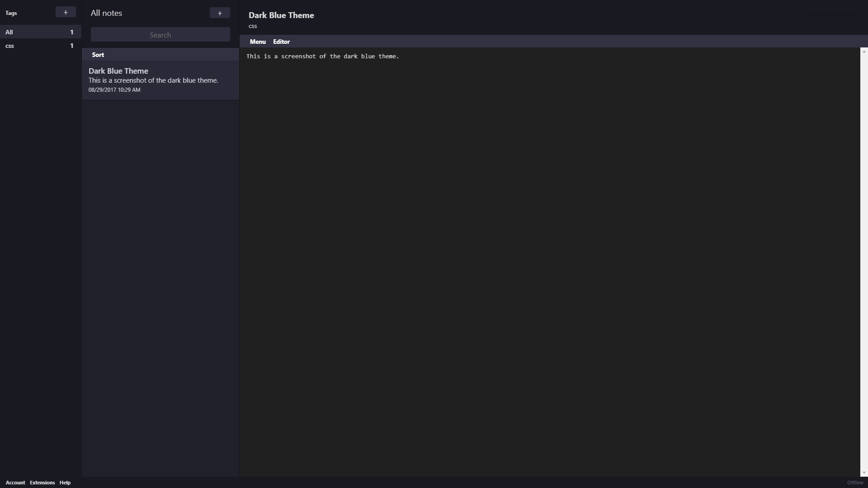Image resolution: width=868 pixels, height=488 pixels.
Task: Click the editor scrollbar down arrow
Action: 864,473
